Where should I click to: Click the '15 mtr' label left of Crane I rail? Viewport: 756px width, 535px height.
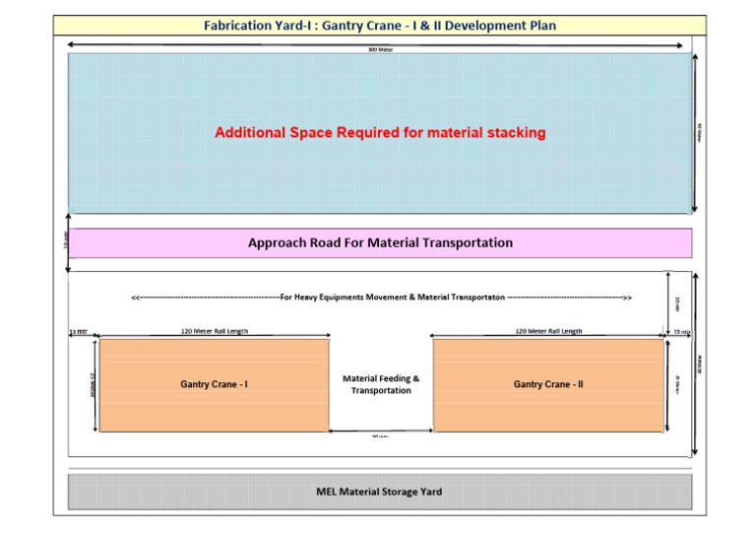(x=79, y=332)
